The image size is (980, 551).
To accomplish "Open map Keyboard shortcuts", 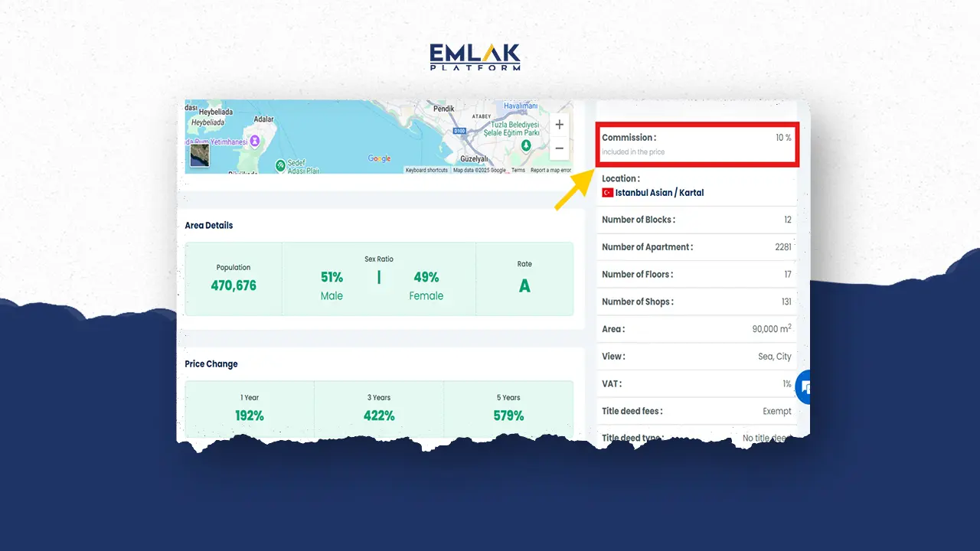I will (426, 170).
